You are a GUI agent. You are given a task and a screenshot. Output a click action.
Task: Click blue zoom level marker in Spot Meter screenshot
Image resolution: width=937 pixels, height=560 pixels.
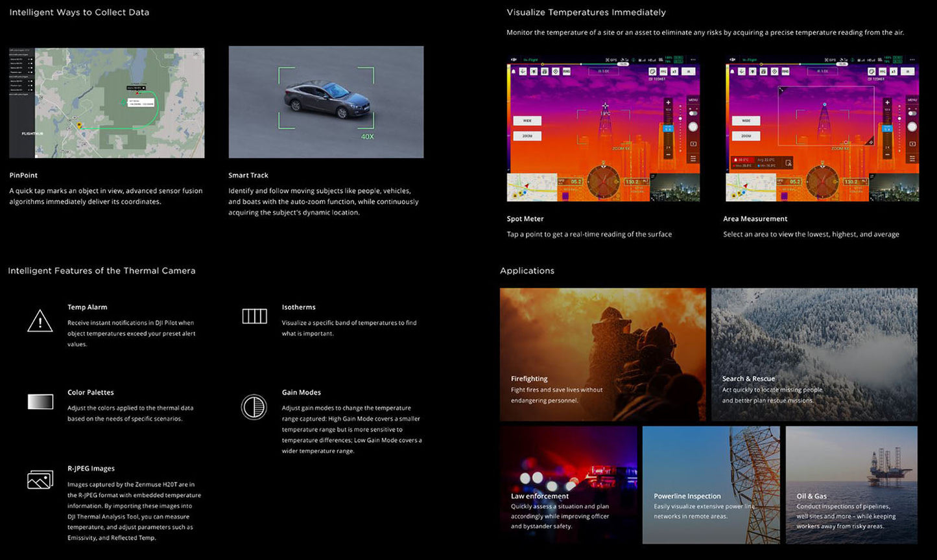tap(668, 128)
